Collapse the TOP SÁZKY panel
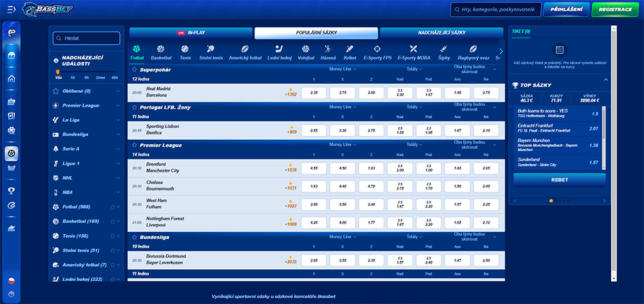644x304 pixels. tap(606, 80)
